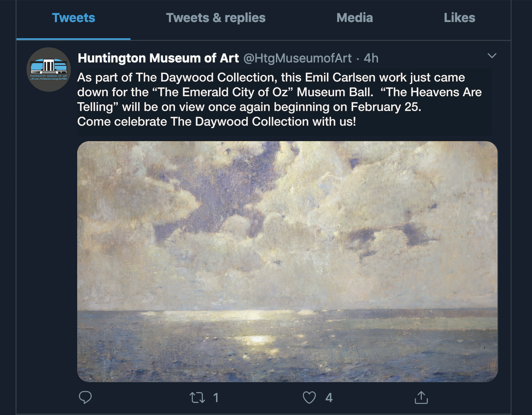The width and height of the screenshot is (532, 415).
Task: Click the share tweet icon
Action: [421, 397]
